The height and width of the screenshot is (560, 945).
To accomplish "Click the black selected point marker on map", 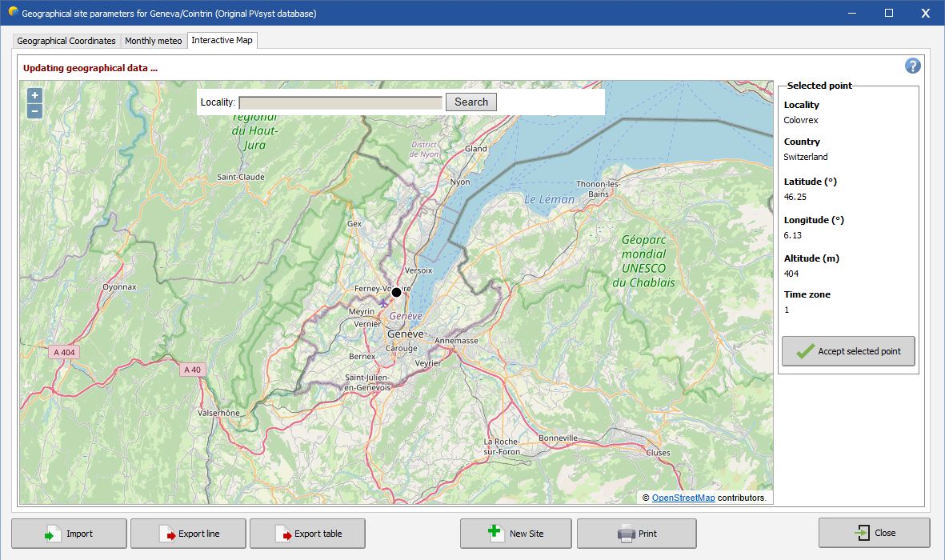I will click(x=396, y=292).
